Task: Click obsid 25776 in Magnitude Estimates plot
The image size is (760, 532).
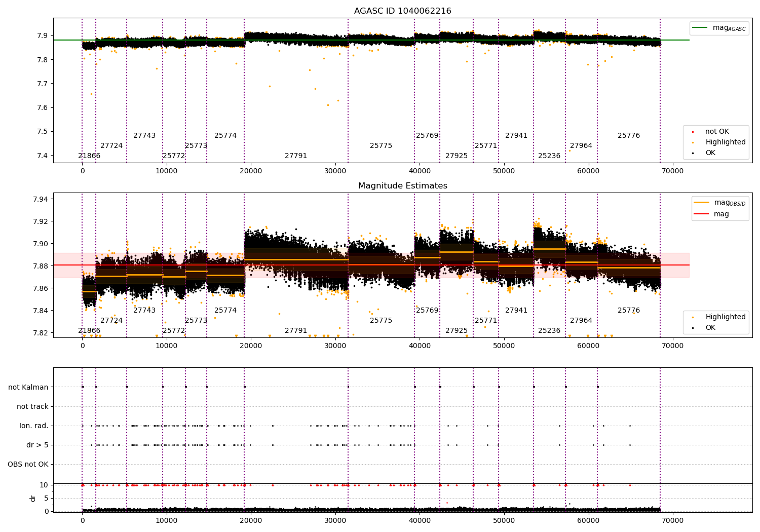Action: pyautogui.click(x=629, y=311)
